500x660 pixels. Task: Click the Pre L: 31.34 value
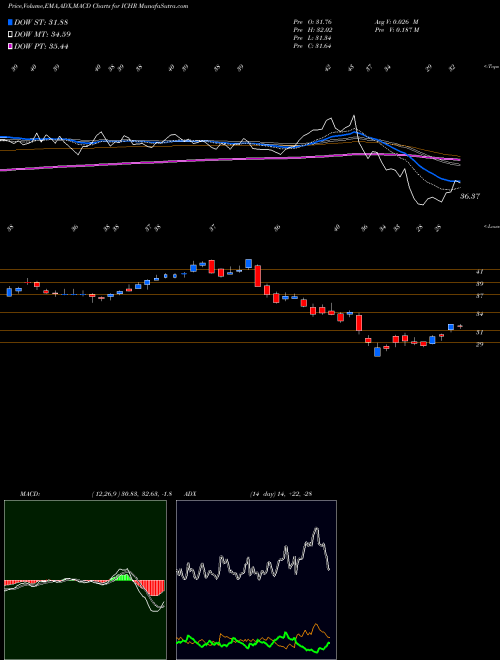pos(314,38)
